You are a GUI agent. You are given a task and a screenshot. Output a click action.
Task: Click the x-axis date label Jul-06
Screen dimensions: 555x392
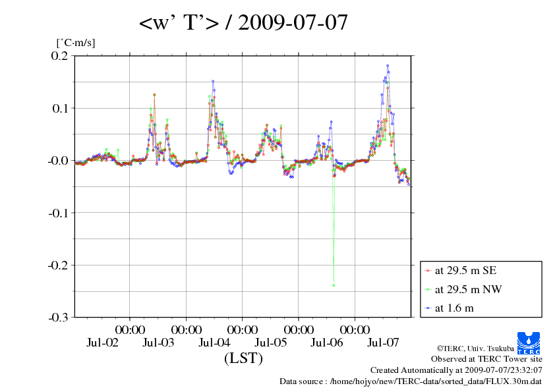click(x=327, y=343)
